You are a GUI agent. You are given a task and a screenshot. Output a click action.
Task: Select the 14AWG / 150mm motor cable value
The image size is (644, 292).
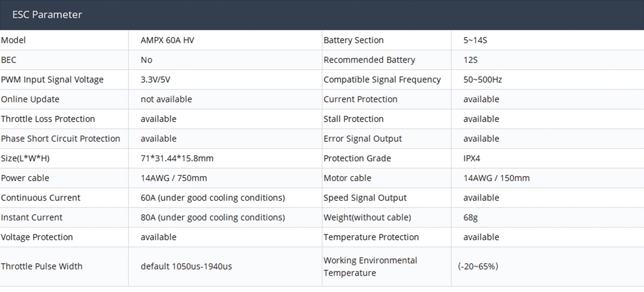pos(496,178)
